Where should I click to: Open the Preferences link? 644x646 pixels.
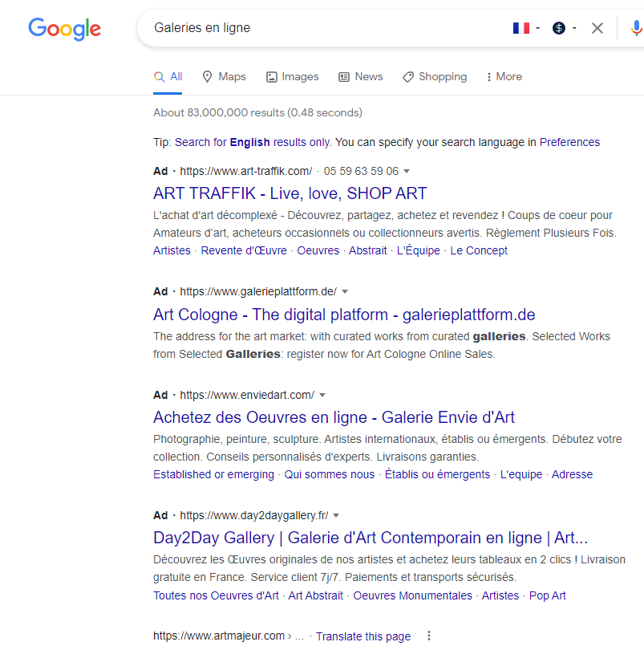[x=569, y=142]
